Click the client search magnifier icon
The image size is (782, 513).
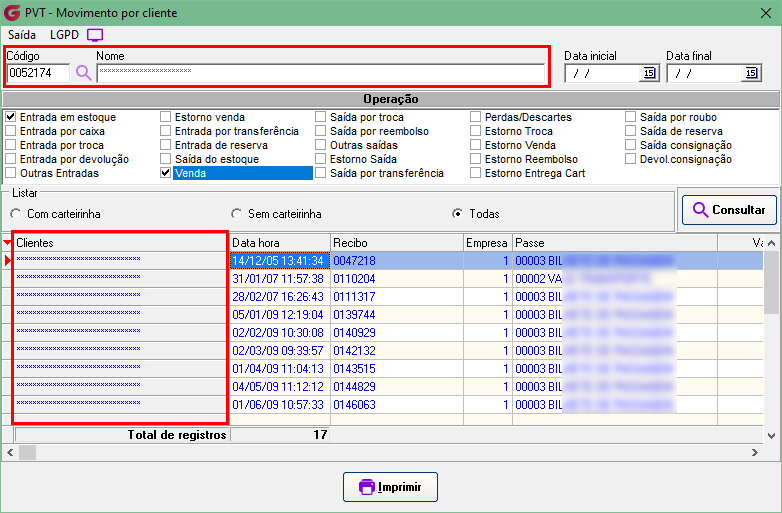click(x=83, y=73)
